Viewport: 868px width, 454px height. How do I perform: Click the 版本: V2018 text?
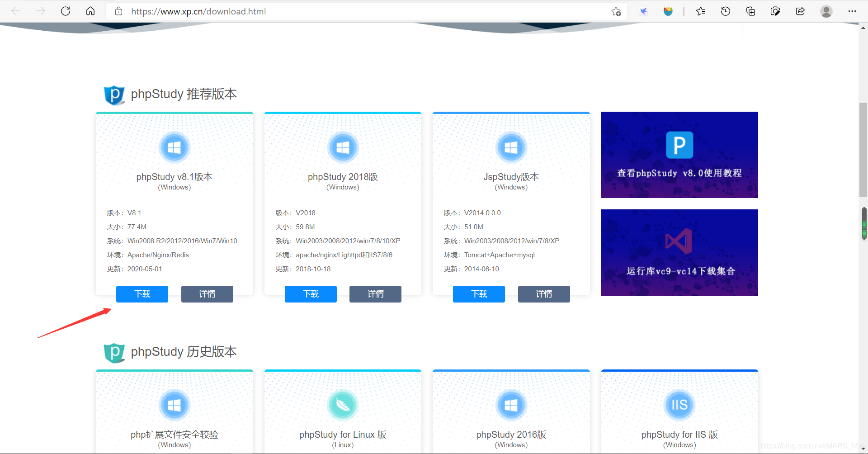296,213
